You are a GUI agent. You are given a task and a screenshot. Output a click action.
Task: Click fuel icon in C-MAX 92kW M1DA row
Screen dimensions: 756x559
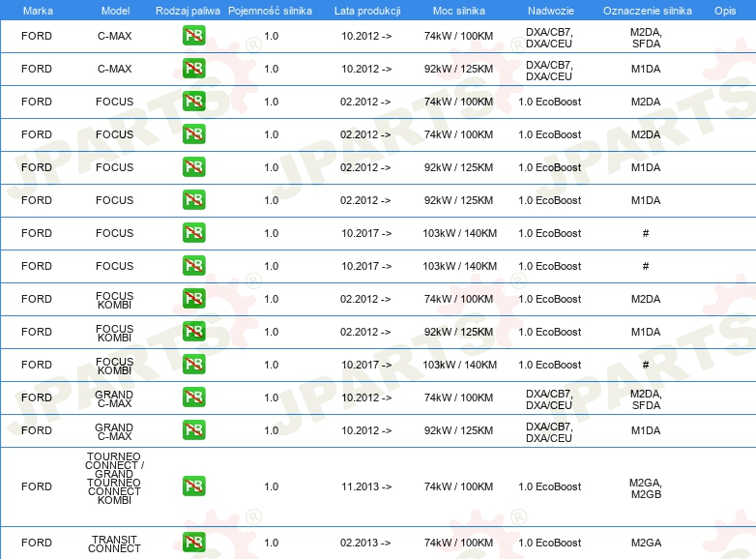pos(193,69)
